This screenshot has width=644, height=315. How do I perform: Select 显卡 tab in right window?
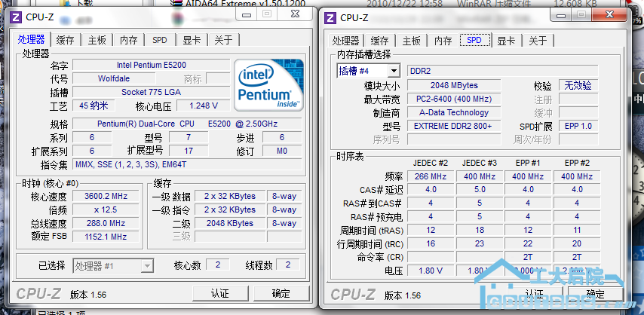click(506, 41)
